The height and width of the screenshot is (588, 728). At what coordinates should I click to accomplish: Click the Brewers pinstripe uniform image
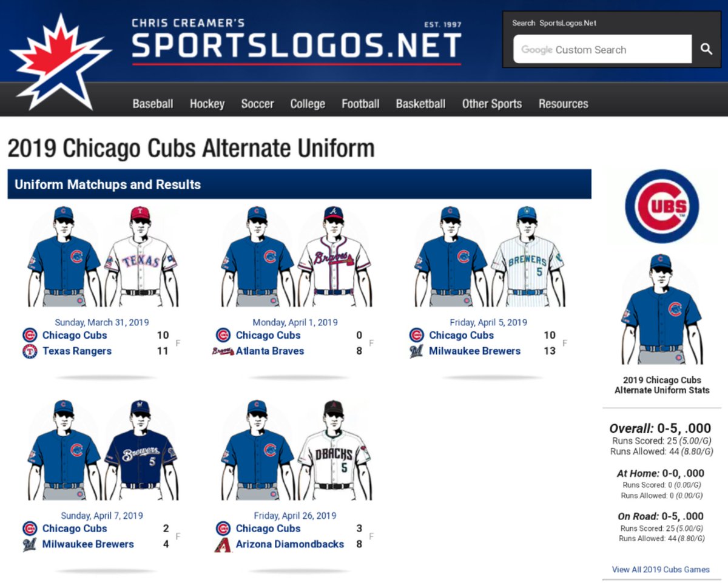click(x=528, y=256)
